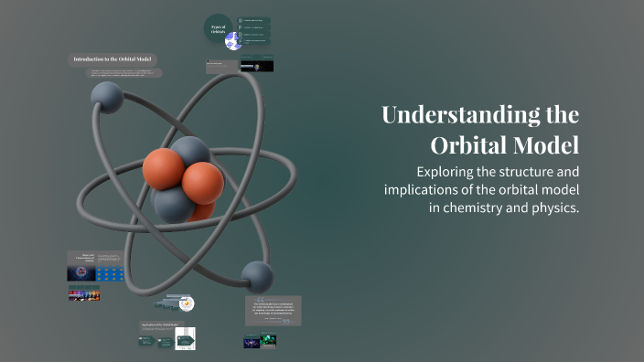
Task: Select the 'Introduction to the Orbital Model' heading
Action: 113,59
